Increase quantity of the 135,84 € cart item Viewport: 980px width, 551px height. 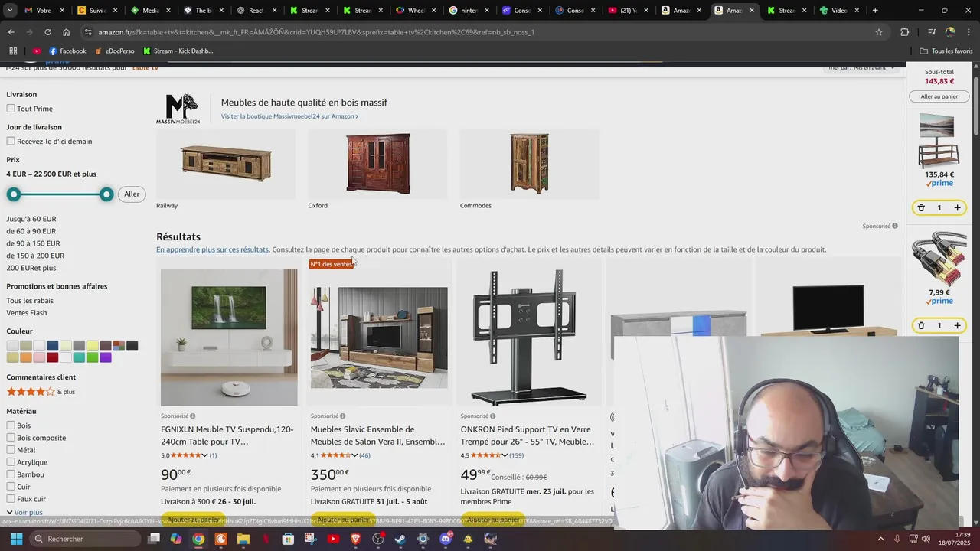pos(957,207)
